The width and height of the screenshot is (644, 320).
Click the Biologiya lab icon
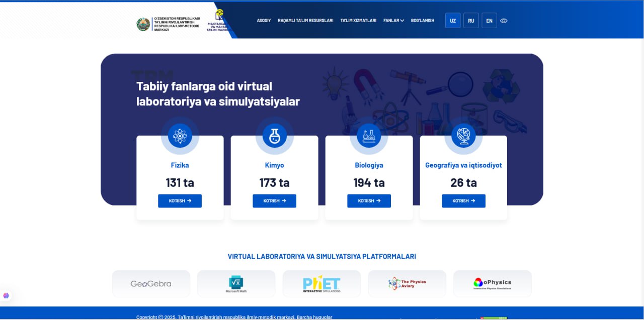[x=369, y=136]
